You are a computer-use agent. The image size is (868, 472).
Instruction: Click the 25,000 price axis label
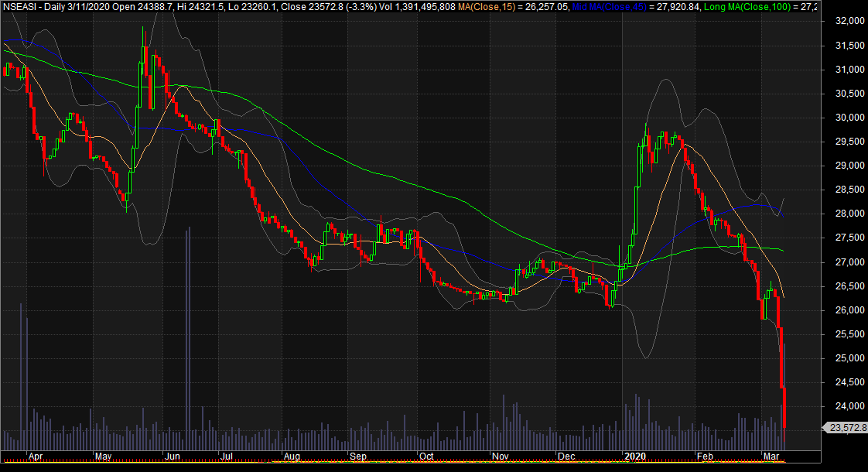click(x=849, y=358)
